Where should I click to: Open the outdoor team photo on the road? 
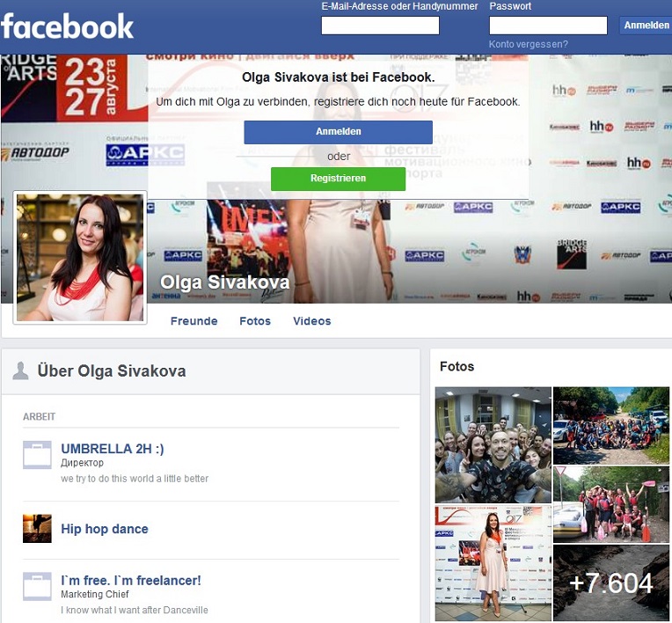click(x=611, y=425)
